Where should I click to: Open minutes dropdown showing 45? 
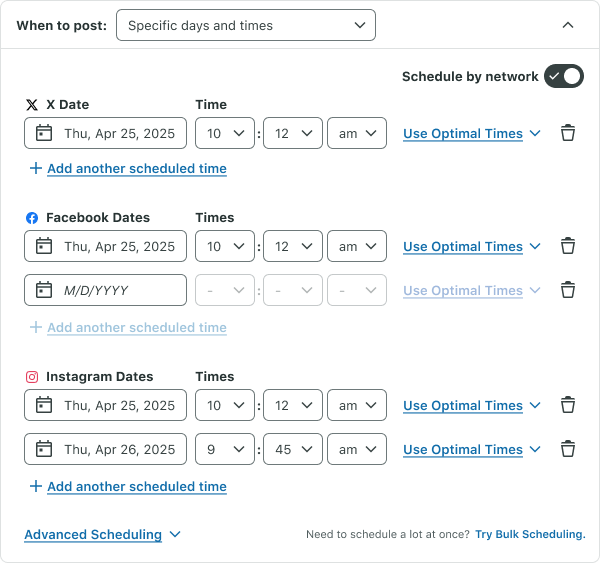pos(293,449)
